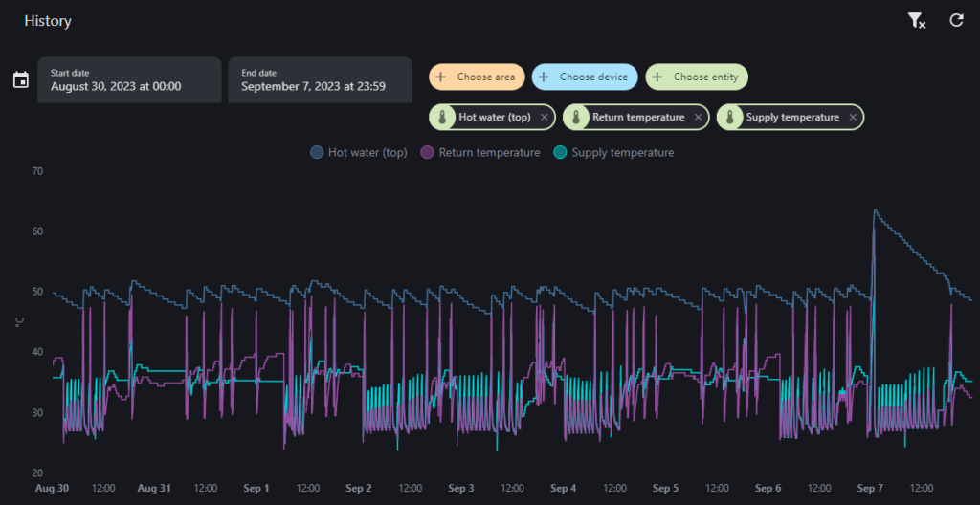Open the Choose area picker
The width and height of the screenshot is (980, 505).
(477, 77)
